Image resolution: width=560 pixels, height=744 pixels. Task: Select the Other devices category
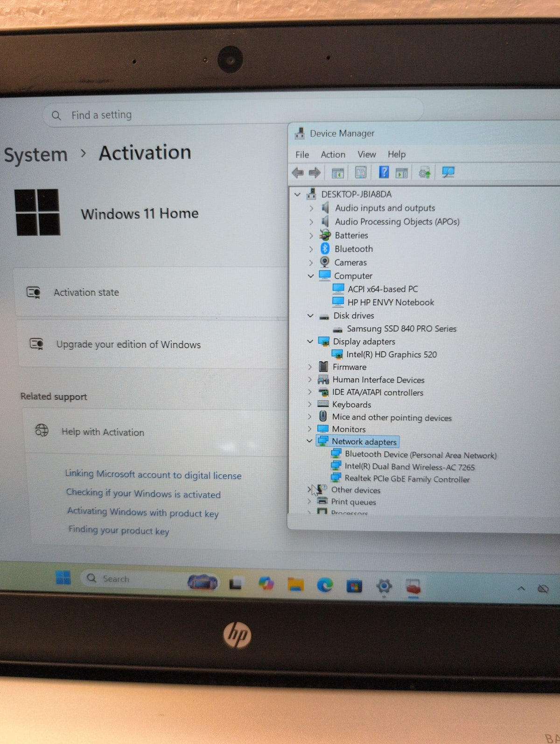tap(356, 489)
